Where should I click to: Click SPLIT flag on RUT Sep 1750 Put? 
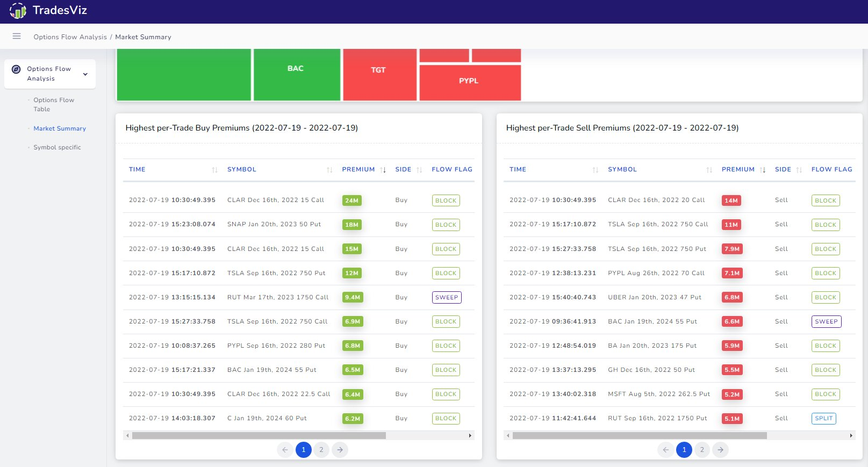[x=824, y=418]
